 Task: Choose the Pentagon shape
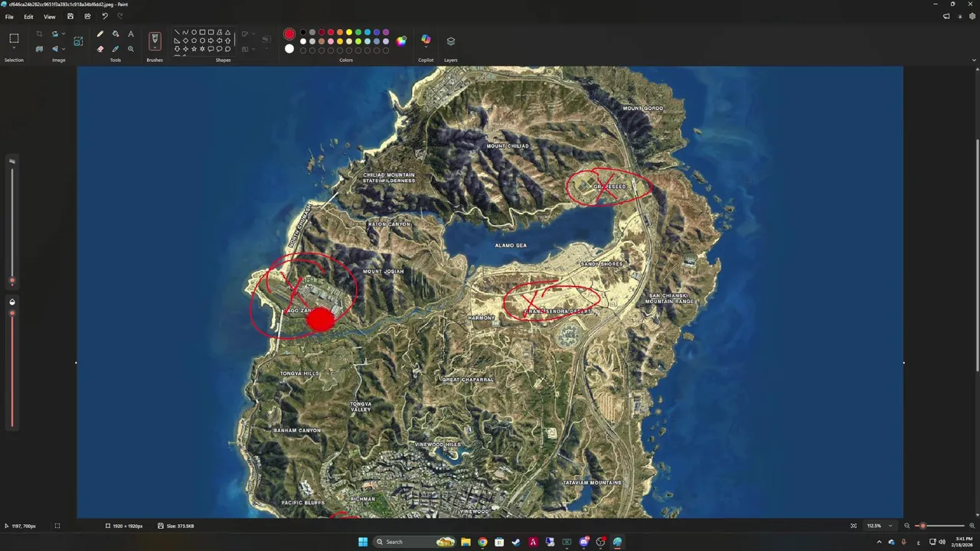[x=194, y=41]
